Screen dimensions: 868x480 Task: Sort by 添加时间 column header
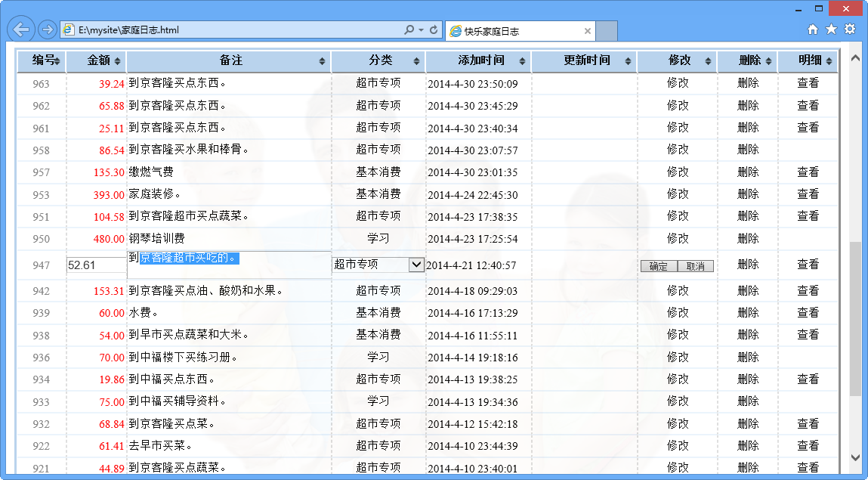[x=479, y=61]
